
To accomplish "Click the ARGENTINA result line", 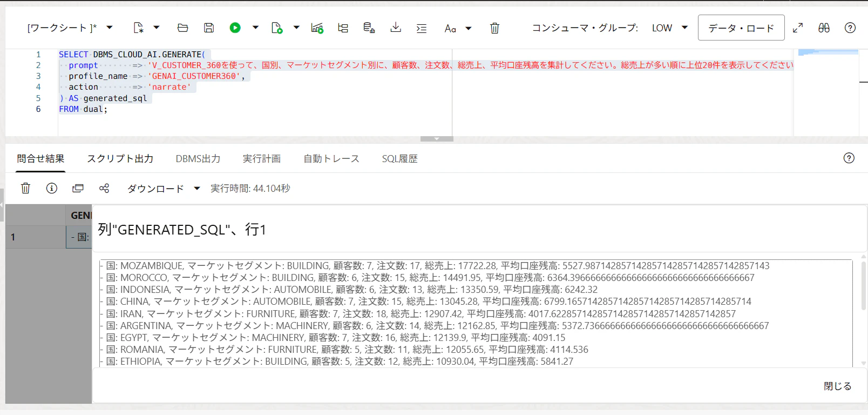I will point(434,325).
